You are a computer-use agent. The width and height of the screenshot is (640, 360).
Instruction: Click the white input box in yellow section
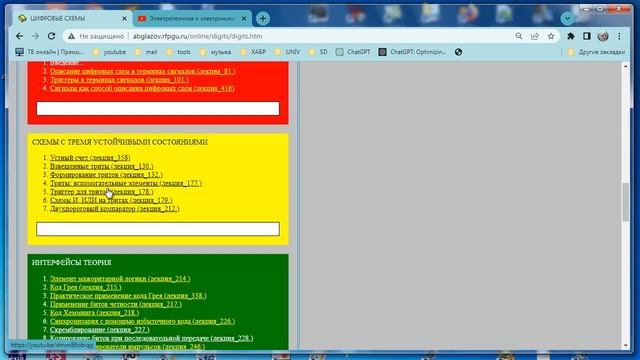[158, 229]
